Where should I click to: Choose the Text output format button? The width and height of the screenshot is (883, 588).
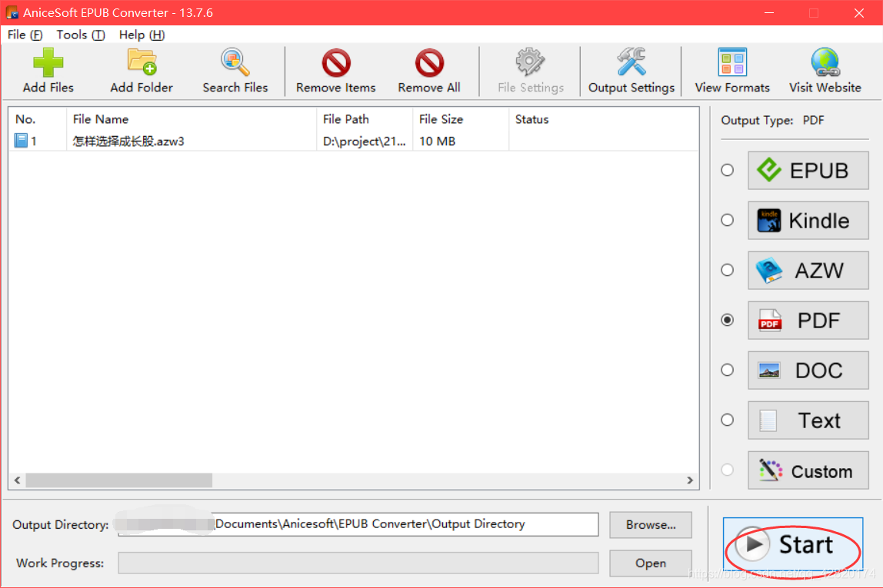click(808, 420)
